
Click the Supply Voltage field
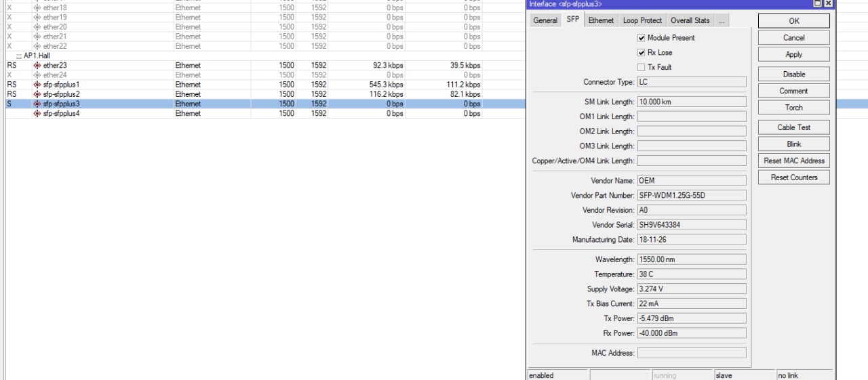[692, 289]
